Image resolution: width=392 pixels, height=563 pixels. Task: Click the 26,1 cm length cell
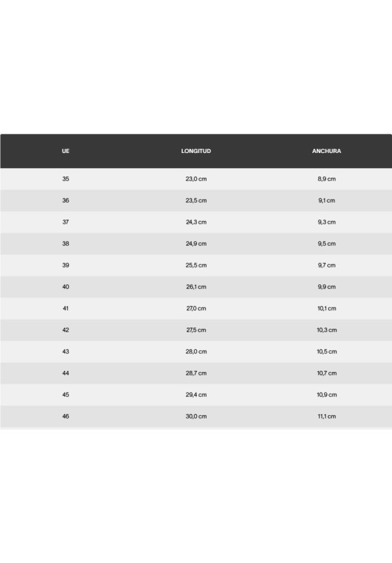click(196, 286)
